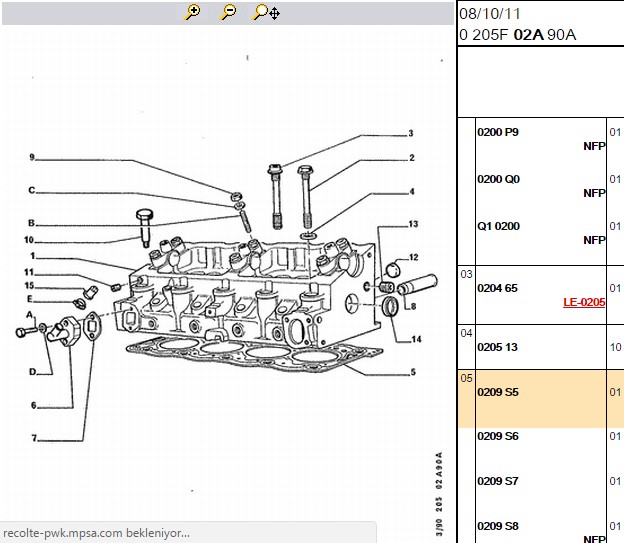The width and height of the screenshot is (624, 543).
Task: Select part number 0209 S6
Action: tap(498, 436)
